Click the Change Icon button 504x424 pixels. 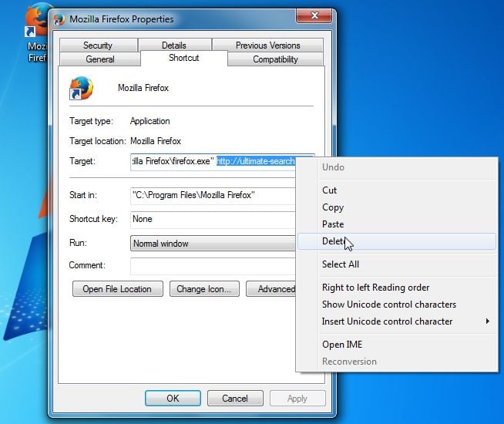(204, 289)
